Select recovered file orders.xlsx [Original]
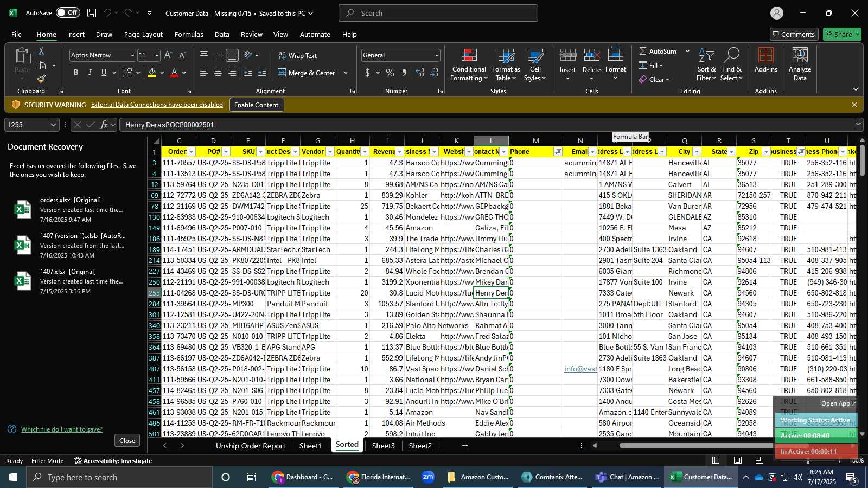Viewport: 868px width, 488px height. [x=73, y=210]
